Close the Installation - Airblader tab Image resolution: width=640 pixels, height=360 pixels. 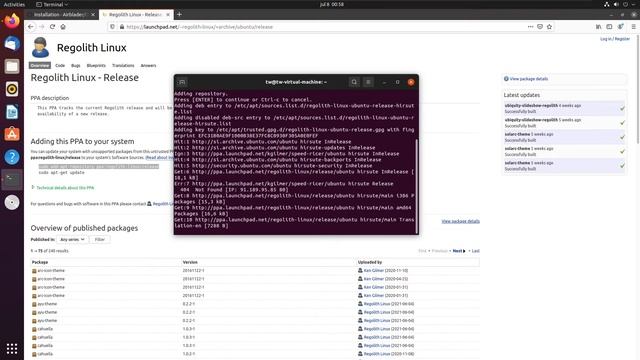tap(93, 15)
